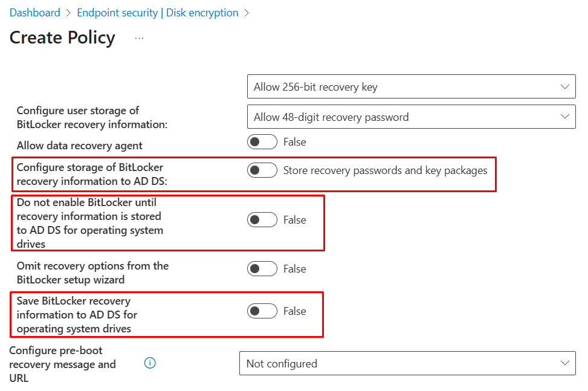The width and height of the screenshot is (588, 391).
Task: Enable Save BitLocker recovery information to AD DS
Action: coord(262,311)
